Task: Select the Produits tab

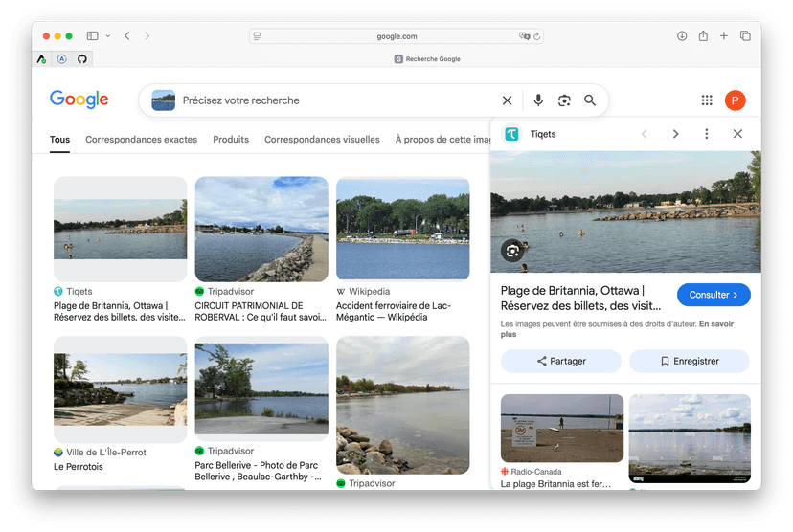Action: 231,140
